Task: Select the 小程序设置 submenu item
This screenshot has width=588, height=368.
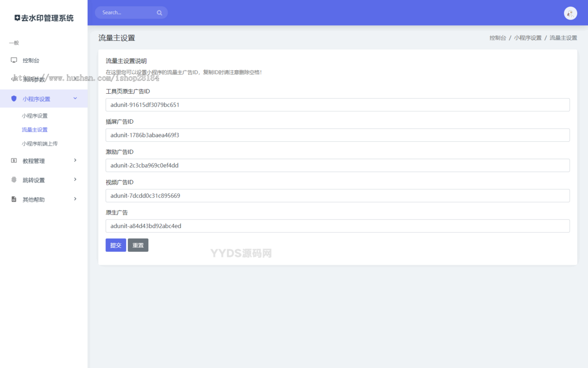Action: [x=34, y=115]
